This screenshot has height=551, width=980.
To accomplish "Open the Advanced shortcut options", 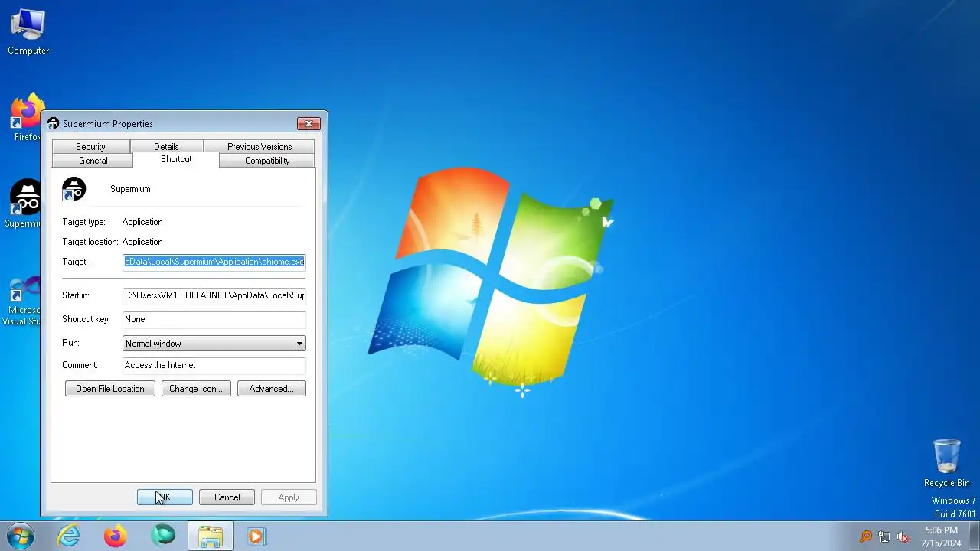I will tap(272, 389).
